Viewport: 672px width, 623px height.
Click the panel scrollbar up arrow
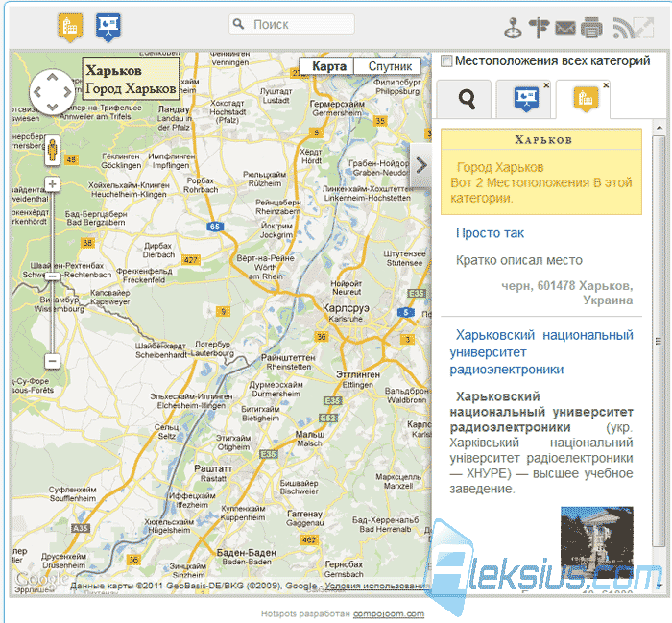(660, 128)
